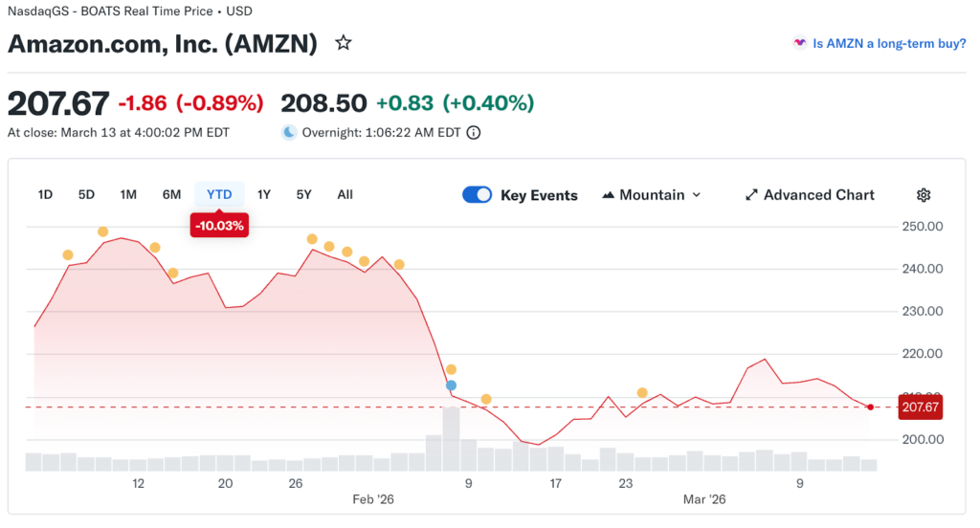Screen dimensions: 980x528
Task: Select the 1D time range
Action: [45, 195]
